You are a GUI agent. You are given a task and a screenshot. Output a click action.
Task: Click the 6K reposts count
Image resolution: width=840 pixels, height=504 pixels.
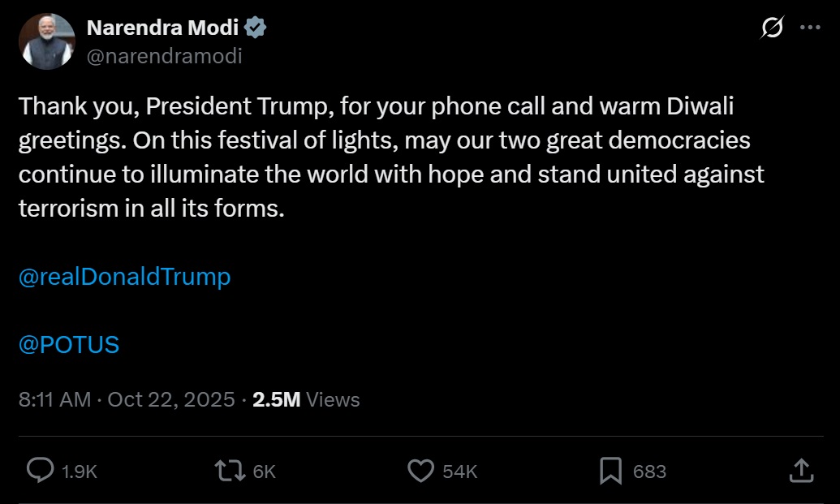click(265, 472)
